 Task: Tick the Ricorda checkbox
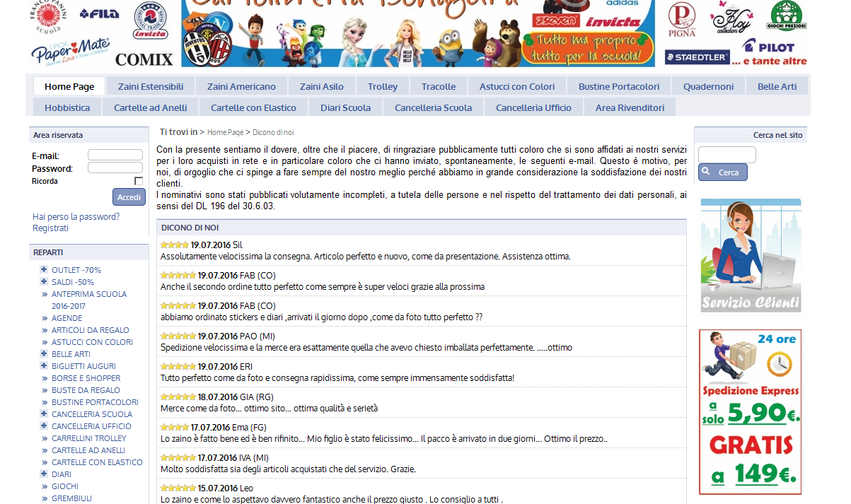[x=139, y=181]
